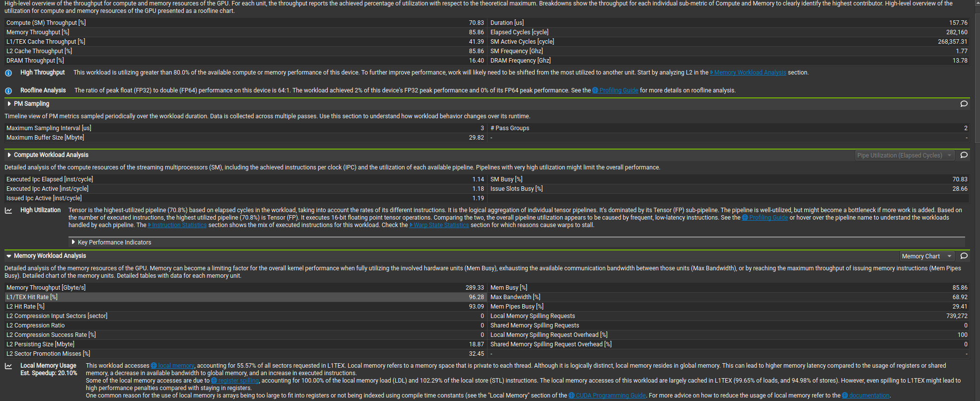Follow the Instruction Statistics link
This screenshot has height=401, width=980.
pos(179,225)
